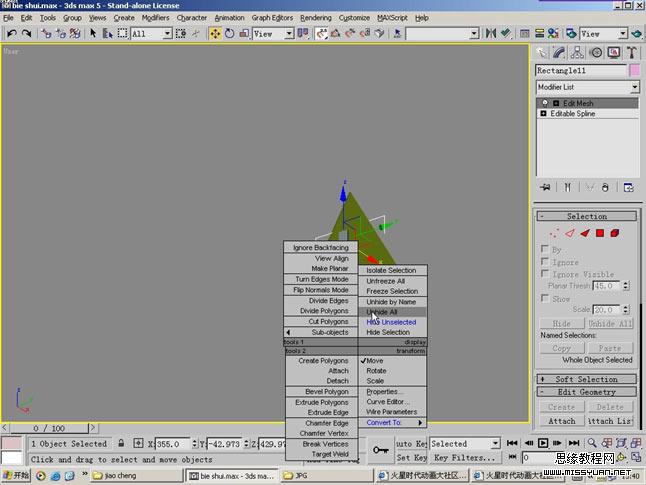Collapse the Edit Geometry rollout

point(587,391)
